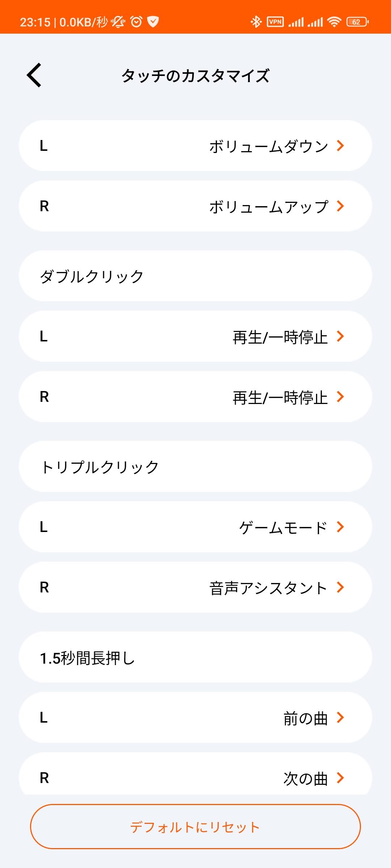Tap the shield icon in status bar
This screenshot has width=391, height=868.
153,22
